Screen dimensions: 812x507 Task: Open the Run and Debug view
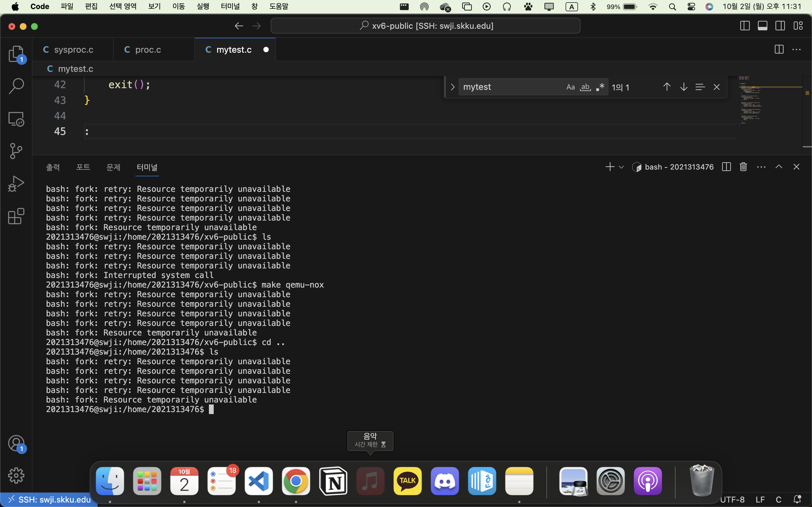[16, 184]
